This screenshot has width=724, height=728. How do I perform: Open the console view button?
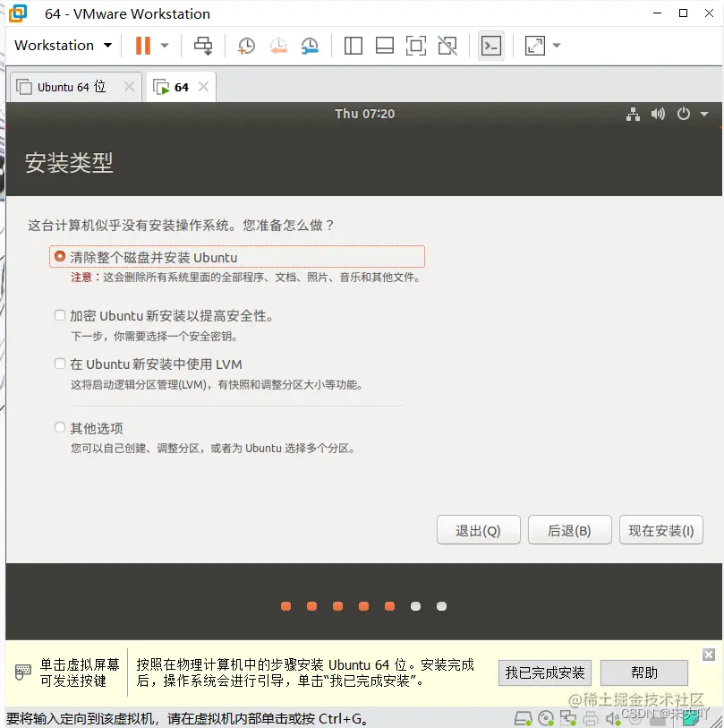click(x=491, y=46)
